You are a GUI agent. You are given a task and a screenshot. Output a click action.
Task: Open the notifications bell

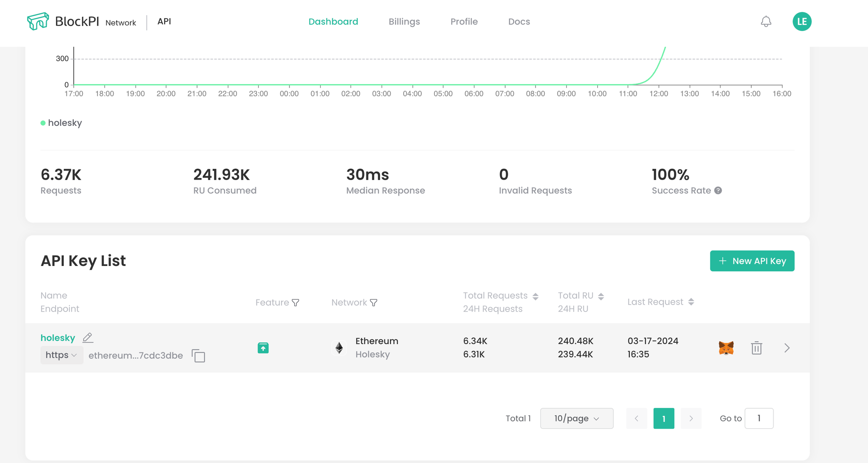[x=766, y=22]
